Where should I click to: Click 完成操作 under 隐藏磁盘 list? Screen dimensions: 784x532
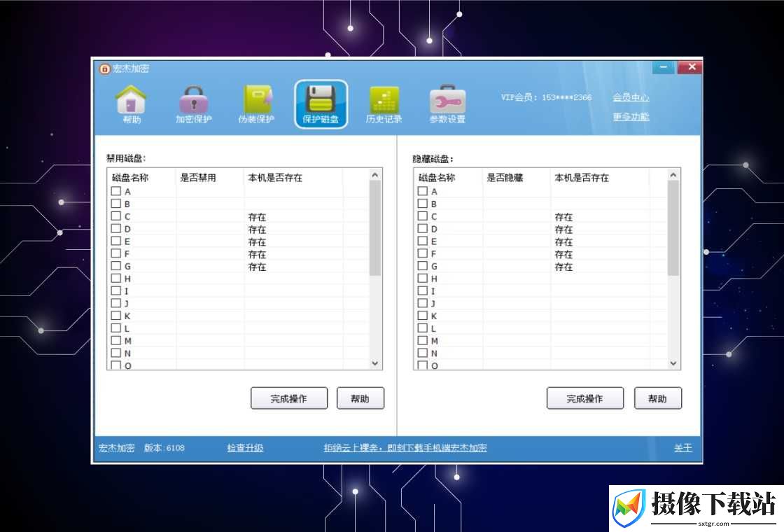point(585,398)
